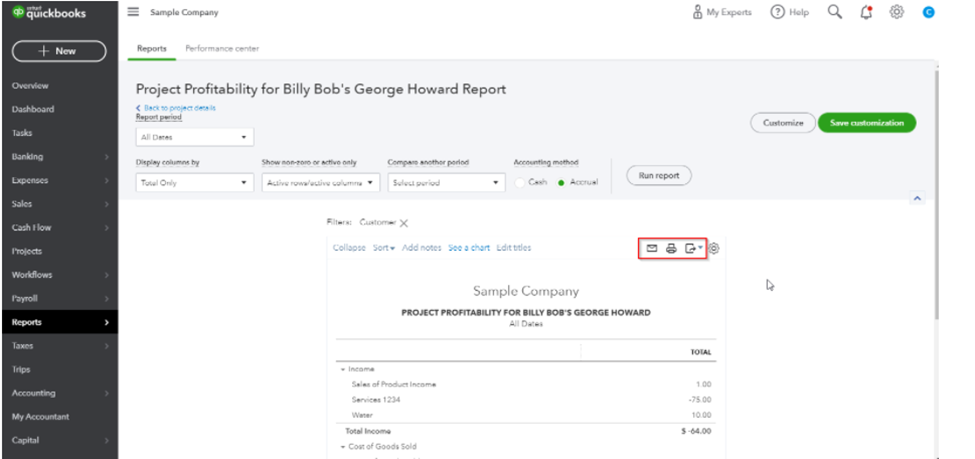
Task: Open Payroll in sidebar
Action: pos(59,299)
